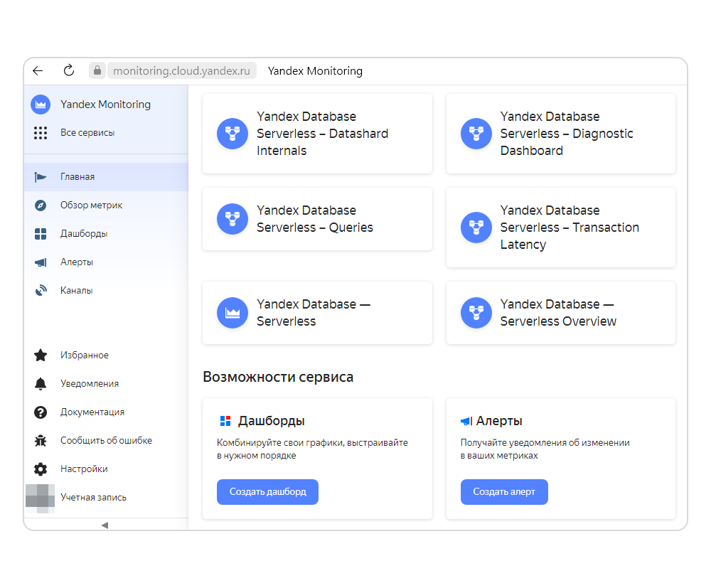Click the question mark icon for Документация

(x=41, y=412)
